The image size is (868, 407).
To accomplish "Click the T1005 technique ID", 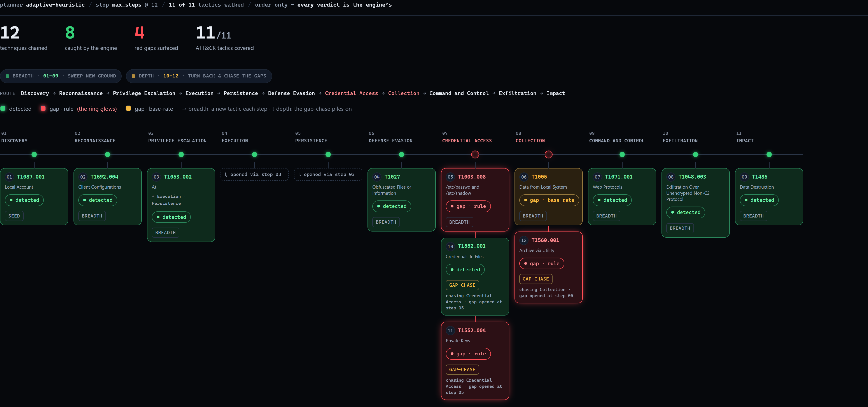I will click(x=539, y=177).
